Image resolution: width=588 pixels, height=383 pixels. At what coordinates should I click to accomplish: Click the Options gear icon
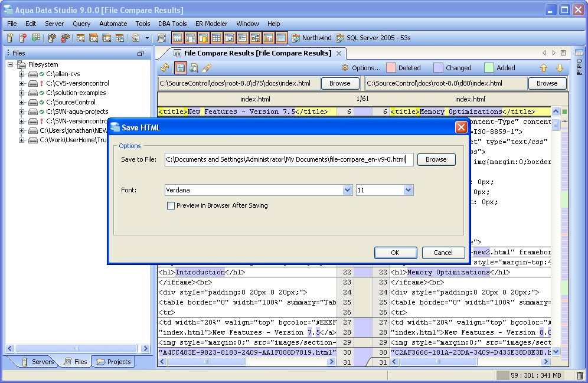click(x=345, y=68)
